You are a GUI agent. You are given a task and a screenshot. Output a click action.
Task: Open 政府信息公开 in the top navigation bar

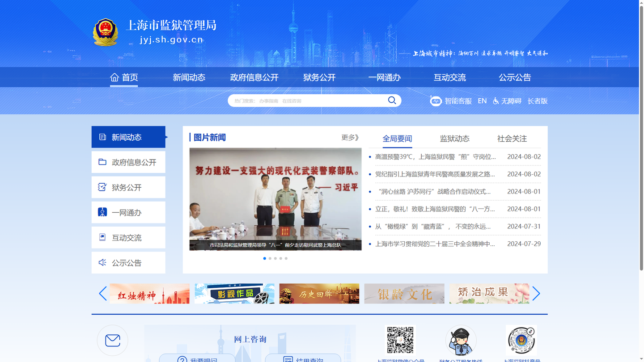(x=254, y=77)
